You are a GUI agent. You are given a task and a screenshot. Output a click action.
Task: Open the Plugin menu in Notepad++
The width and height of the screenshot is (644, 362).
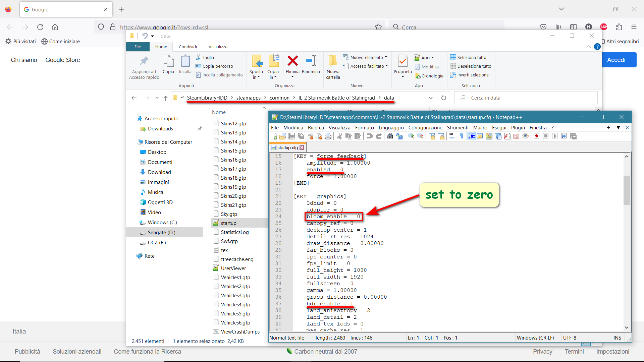[x=518, y=127]
